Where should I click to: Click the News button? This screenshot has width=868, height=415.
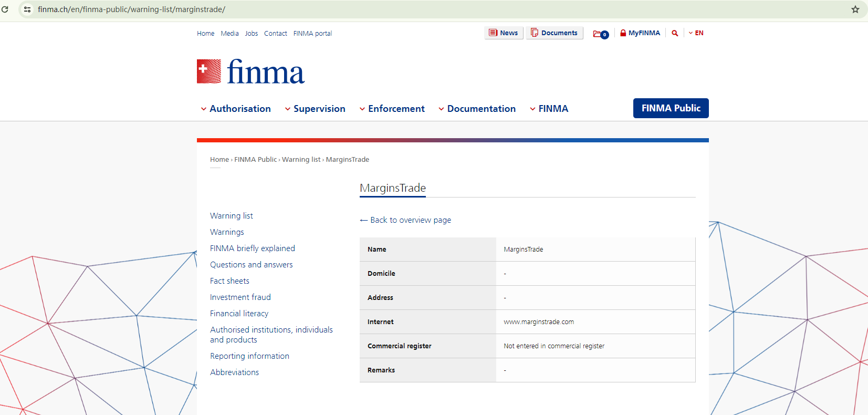[x=504, y=33]
